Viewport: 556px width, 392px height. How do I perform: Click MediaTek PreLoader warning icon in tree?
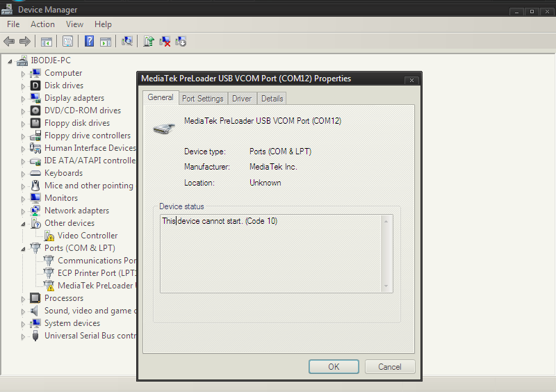click(49, 286)
